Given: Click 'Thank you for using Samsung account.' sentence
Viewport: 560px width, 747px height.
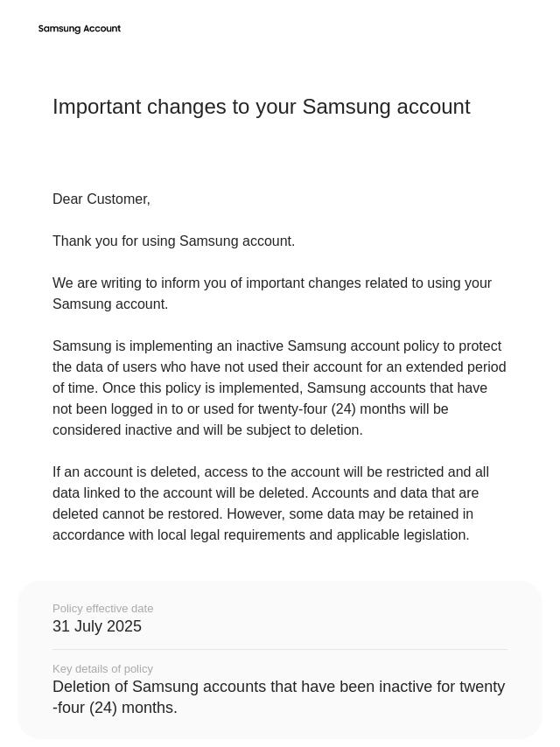Looking at the screenshot, I should (173, 241).
